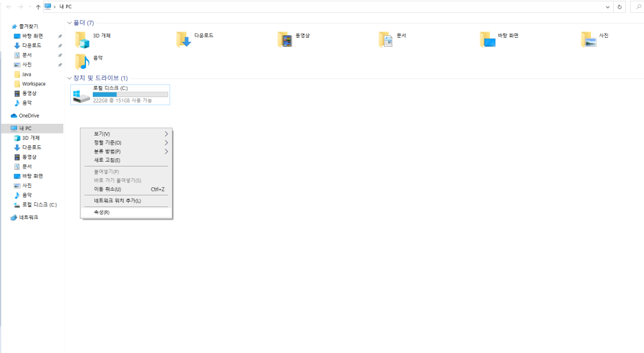
Task: Click the C: drive usage progress bar
Action: pyautogui.click(x=130, y=94)
